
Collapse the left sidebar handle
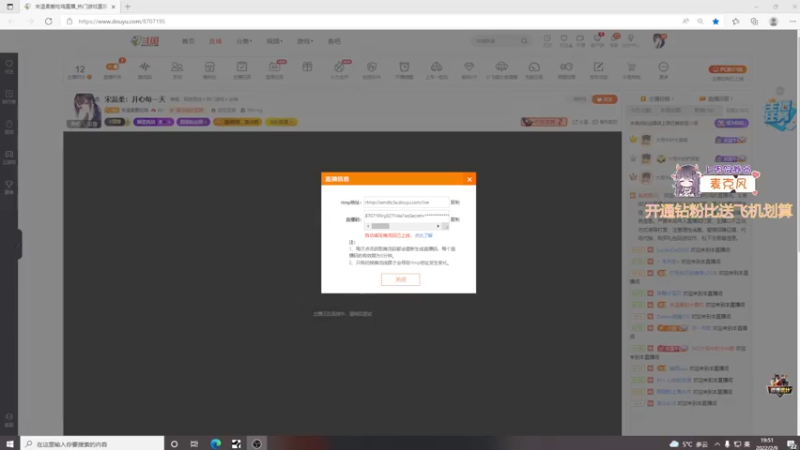click(x=18, y=244)
